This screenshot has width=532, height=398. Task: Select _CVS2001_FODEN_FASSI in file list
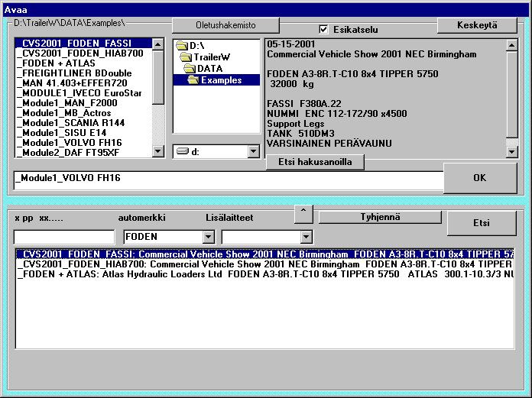tap(83, 43)
